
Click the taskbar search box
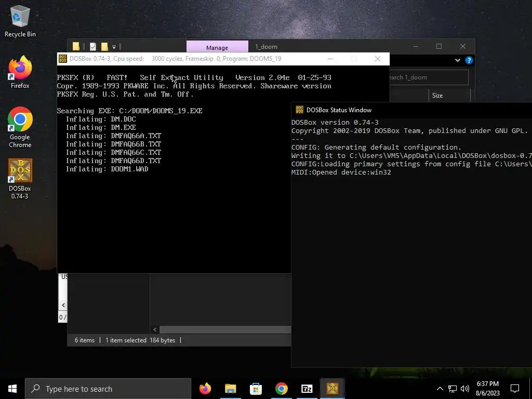108,389
